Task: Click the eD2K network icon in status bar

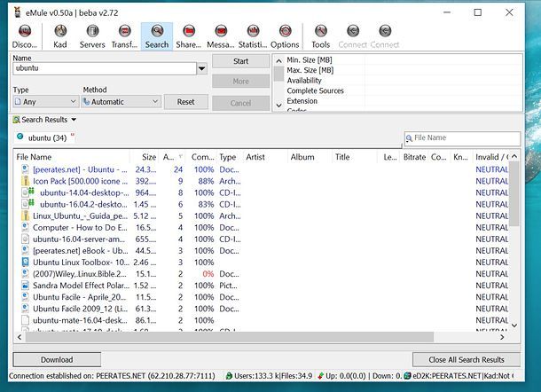Action: click(407, 376)
